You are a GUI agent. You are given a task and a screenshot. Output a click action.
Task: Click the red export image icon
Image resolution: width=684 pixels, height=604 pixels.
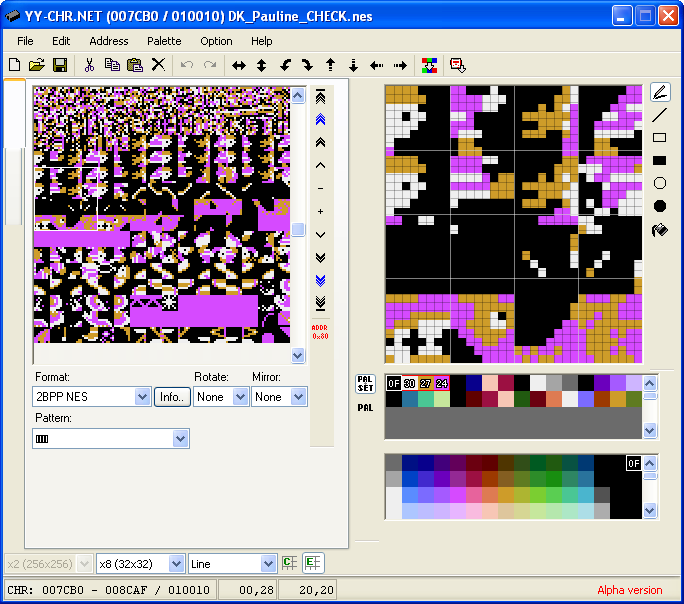[x=458, y=65]
